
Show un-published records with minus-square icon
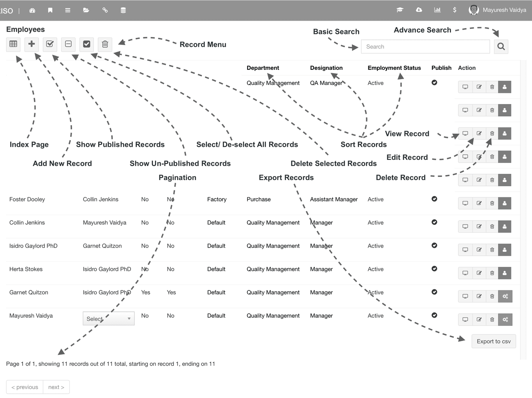(x=68, y=44)
